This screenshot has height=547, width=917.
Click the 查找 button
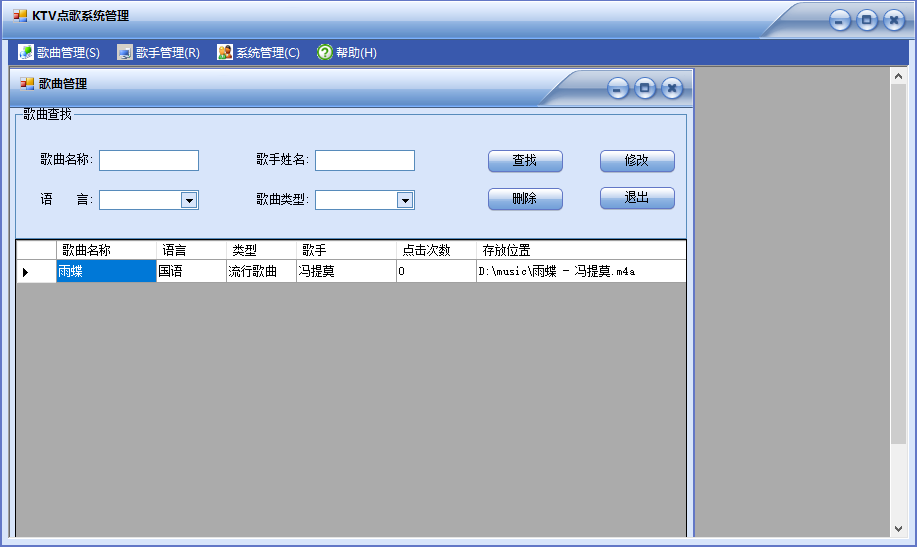[x=525, y=161]
